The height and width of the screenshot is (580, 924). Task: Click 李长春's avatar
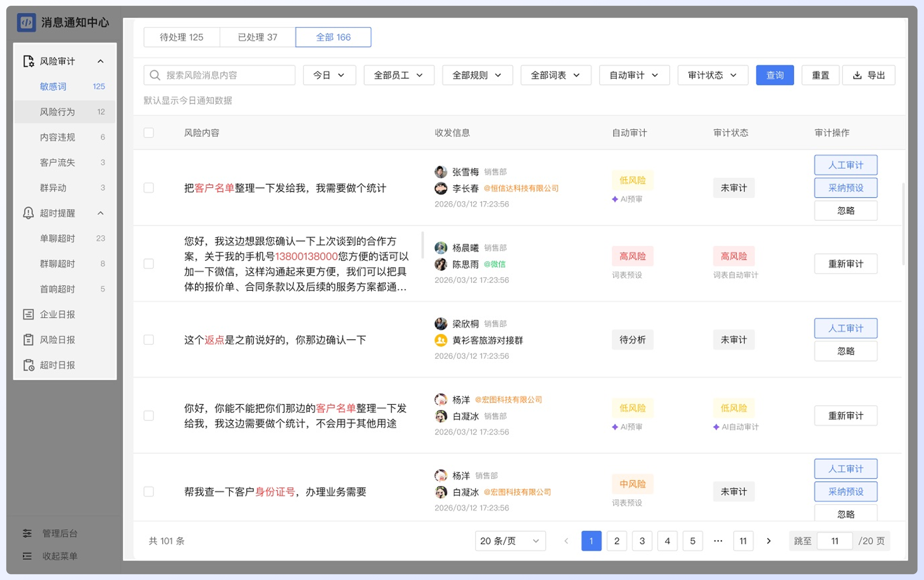point(441,188)
